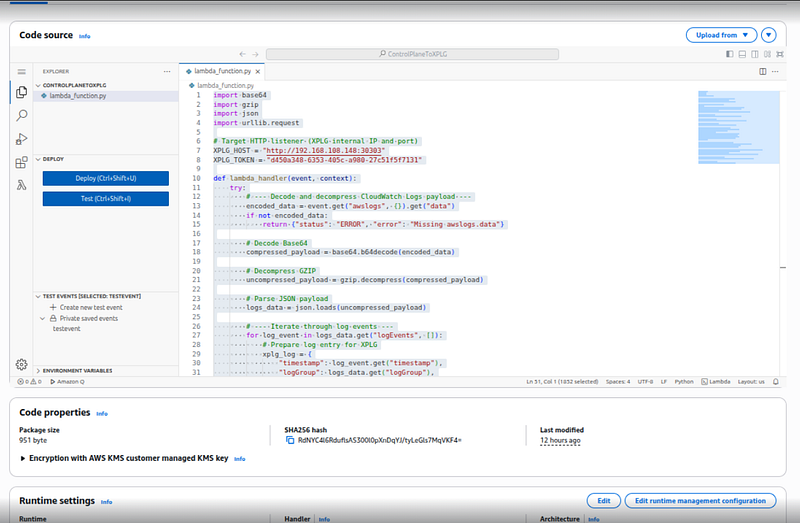Click the Test (Ctrl+Shift+I) button
The width and height of the screenshot is (800, 523).
point(106,198)
